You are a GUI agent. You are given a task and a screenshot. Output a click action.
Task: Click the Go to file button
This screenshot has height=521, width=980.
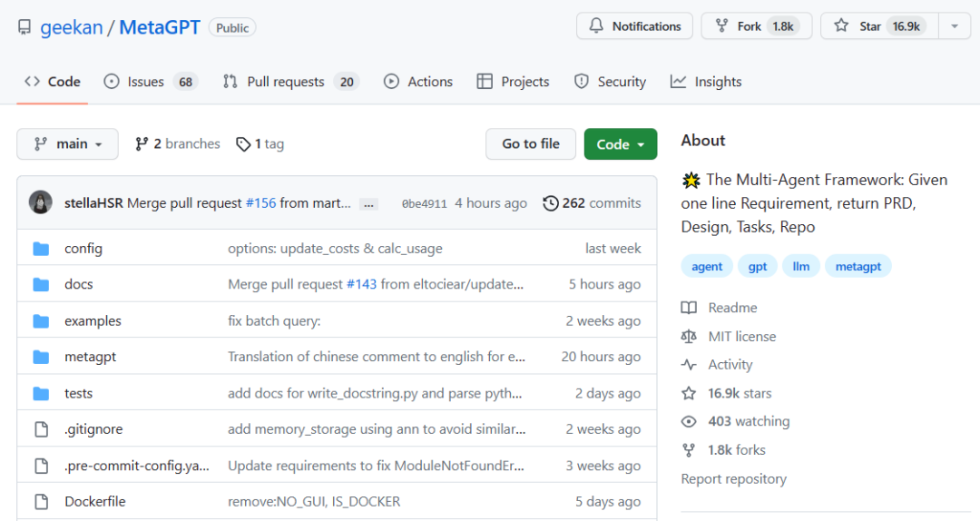coord(531,143)
